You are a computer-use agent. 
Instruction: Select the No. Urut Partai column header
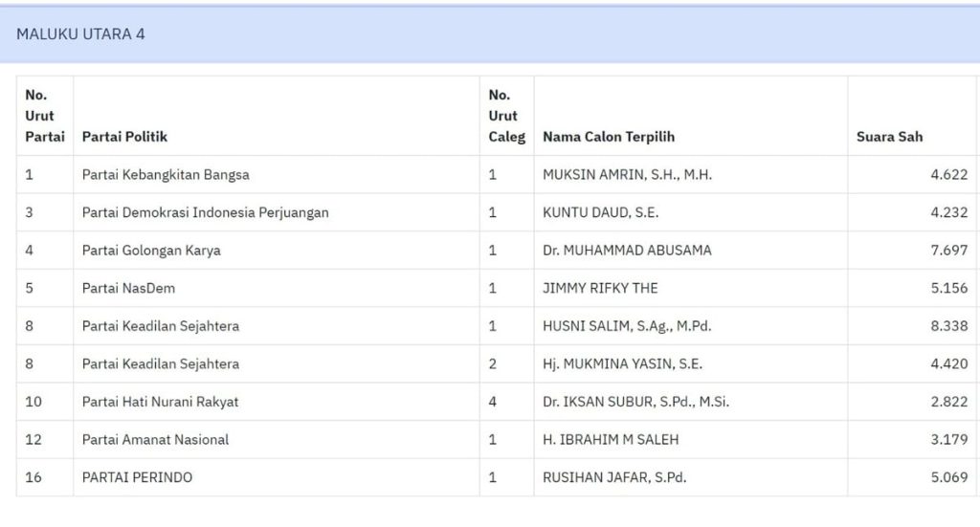44,116
